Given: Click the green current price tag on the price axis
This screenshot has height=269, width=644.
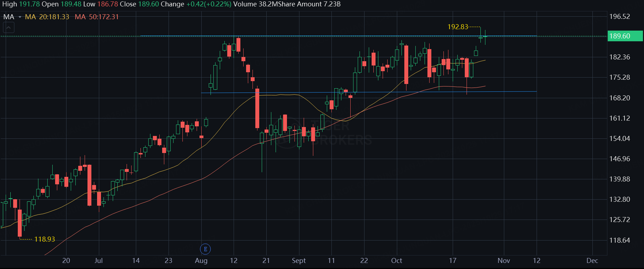Looking at the screenshot, I should [x=625, y=36].
